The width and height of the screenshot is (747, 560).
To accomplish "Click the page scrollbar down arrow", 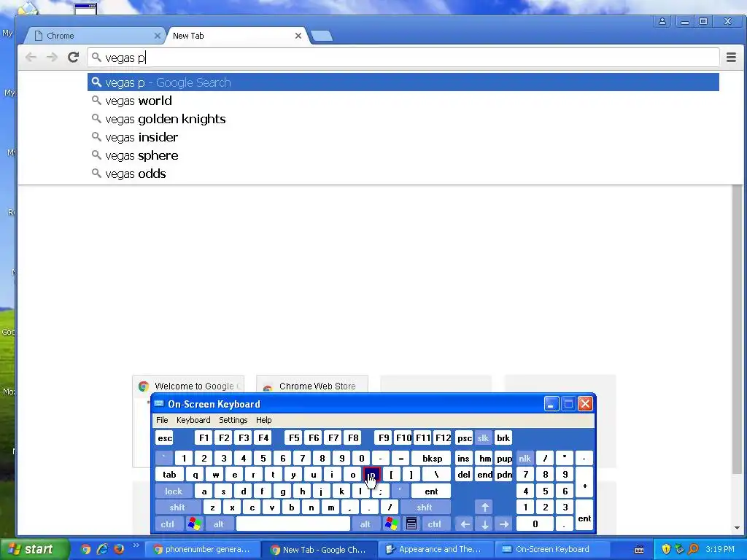I will [x=738, y=528].
